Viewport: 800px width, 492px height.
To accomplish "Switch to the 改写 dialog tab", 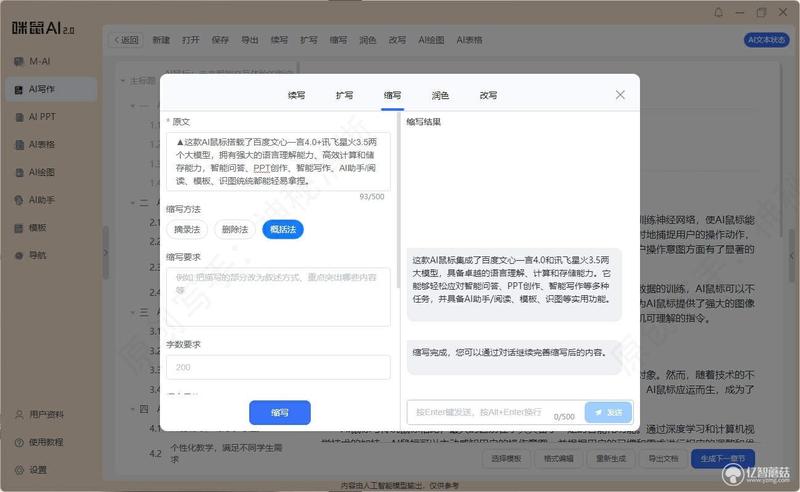I will [488, 95].
